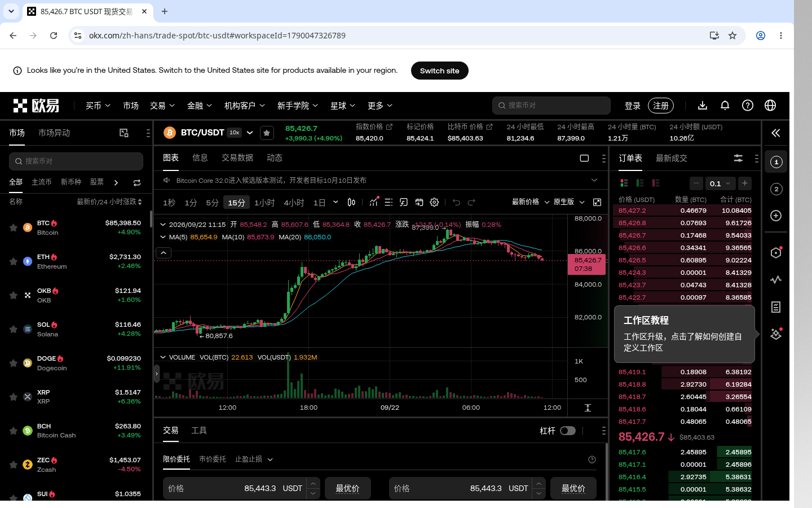Open Bitcoin Core 32.0 announcement
Viewport: 812px width, 508px height.
[x=271, y=180]
